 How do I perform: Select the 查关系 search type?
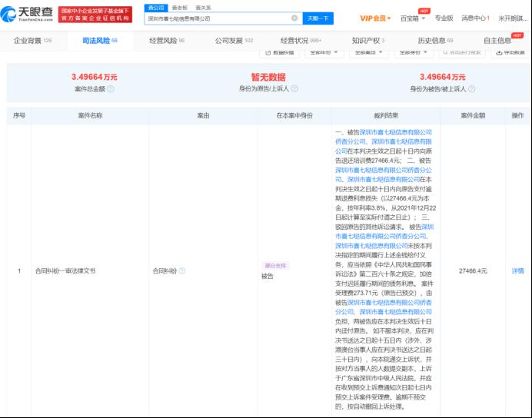(203, 7)
